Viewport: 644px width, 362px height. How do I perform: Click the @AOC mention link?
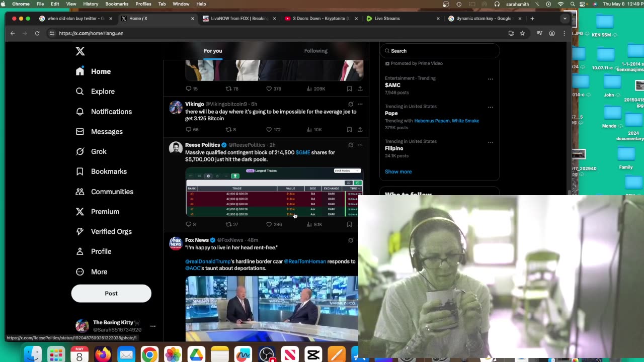[x=193, y=268]
